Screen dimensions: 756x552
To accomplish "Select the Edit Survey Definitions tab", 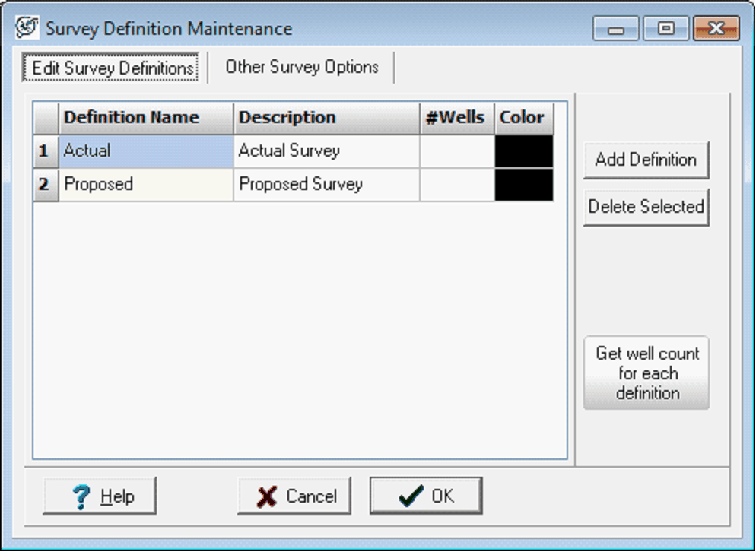I will (113, 68).
